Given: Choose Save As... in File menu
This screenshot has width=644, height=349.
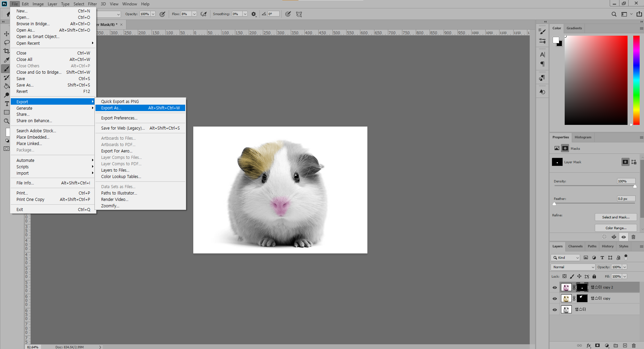Looking at the screenshot, I should 53,85.
